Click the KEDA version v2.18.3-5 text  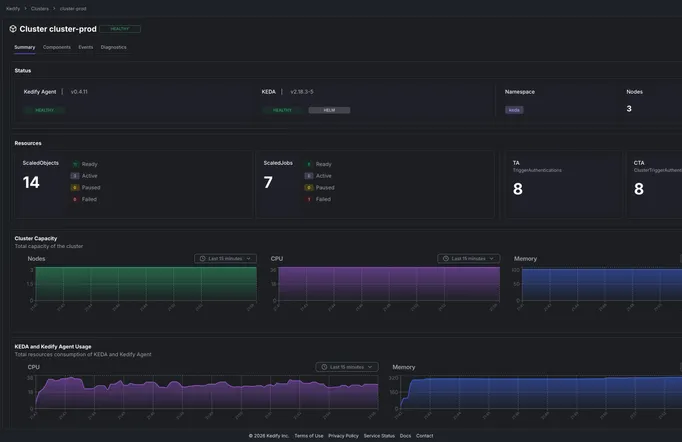pos(302,92)
